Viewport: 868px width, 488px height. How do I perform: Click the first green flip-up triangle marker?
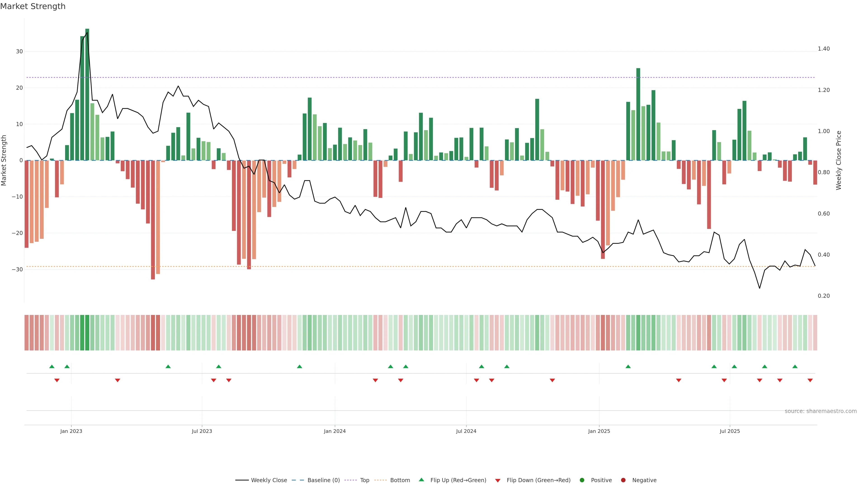point(52,366)
